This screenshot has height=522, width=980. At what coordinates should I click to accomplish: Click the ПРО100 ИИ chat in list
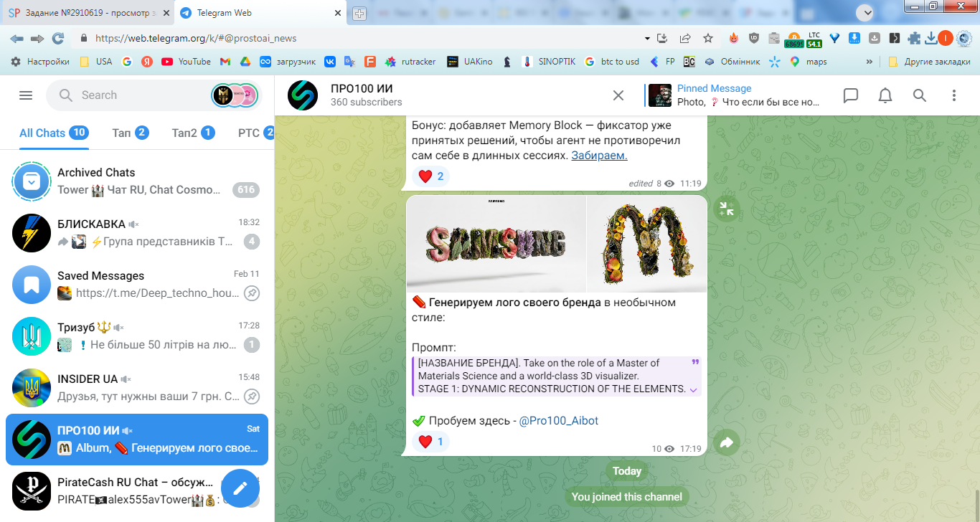pyautogui.click(x=137, y=439)
